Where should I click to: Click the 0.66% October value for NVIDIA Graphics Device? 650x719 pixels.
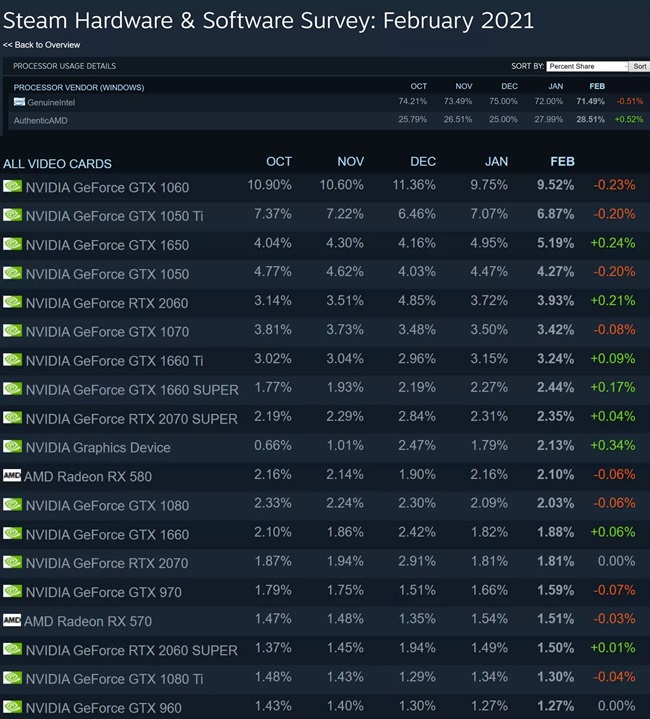coord(273,445)
